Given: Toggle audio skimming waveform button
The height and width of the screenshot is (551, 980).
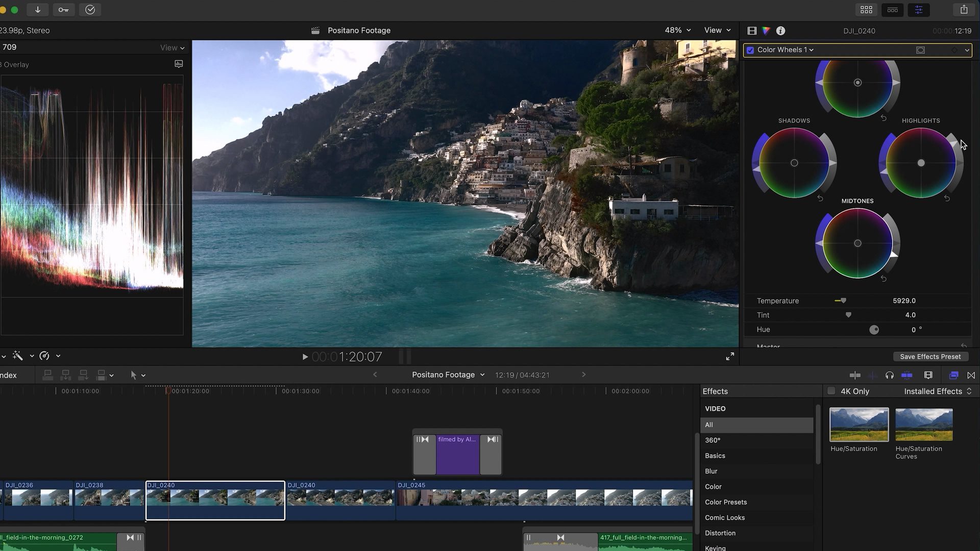Looking at the screenshot, I should tap(873, 375).
